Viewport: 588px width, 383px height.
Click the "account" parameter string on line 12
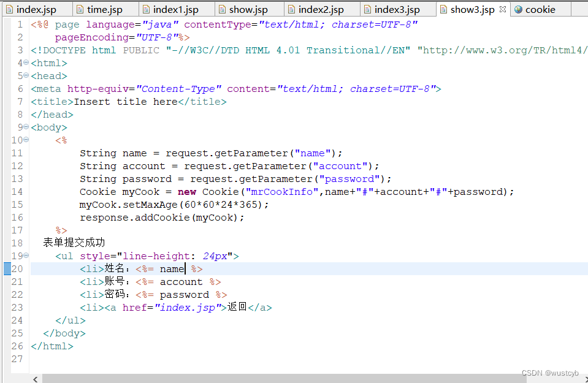click(340, 166)
